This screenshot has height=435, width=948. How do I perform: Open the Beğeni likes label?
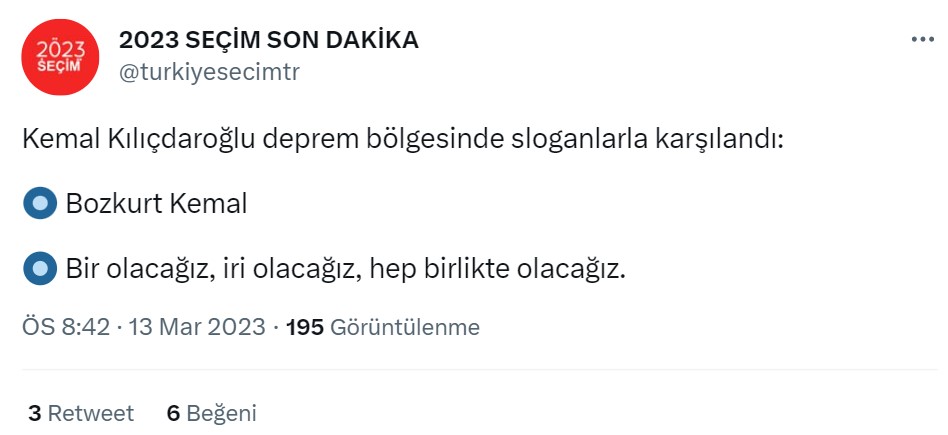coord(221,413)
